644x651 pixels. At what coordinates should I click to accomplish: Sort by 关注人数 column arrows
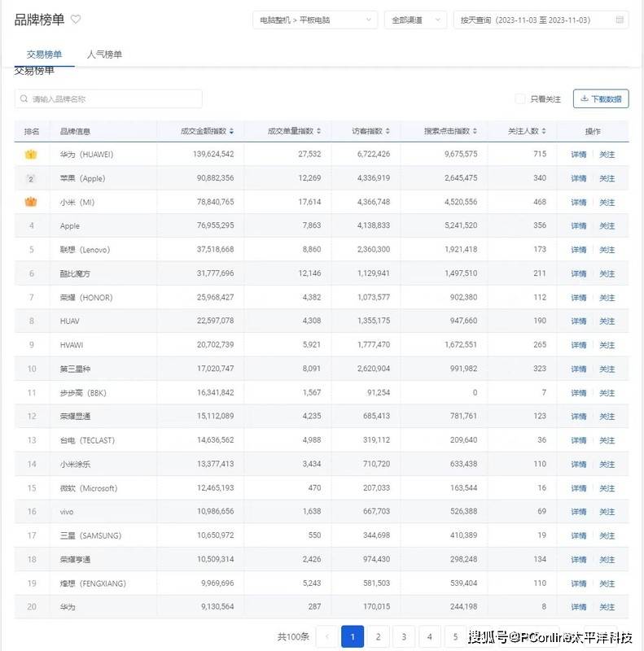[x=544, y=131]
